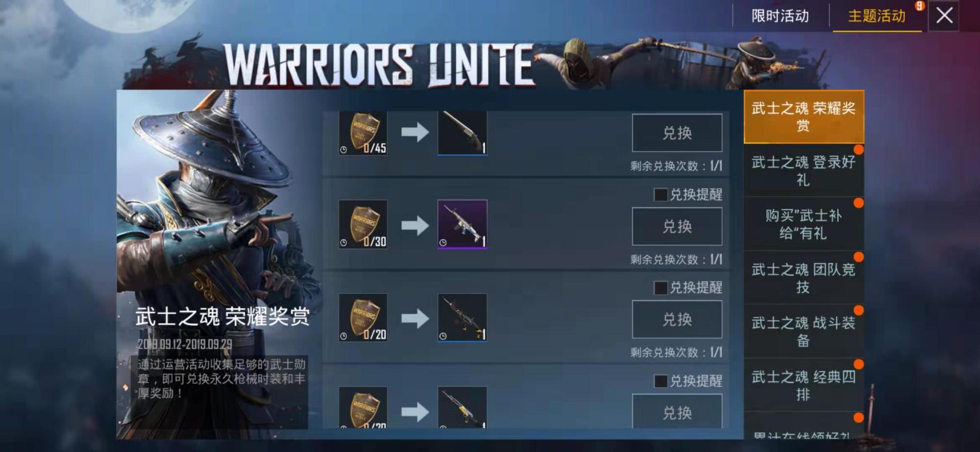Click the bottom medal icon in the last row

(363, 407)
